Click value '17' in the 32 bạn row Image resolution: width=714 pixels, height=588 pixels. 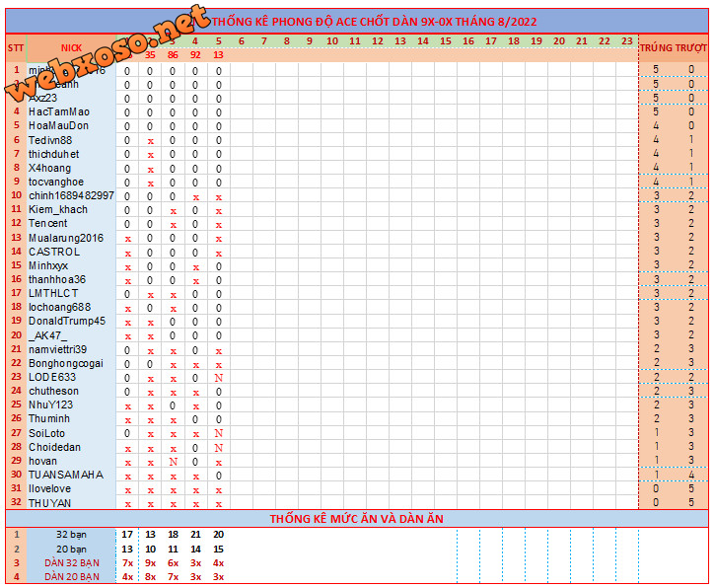pos(127,535)
